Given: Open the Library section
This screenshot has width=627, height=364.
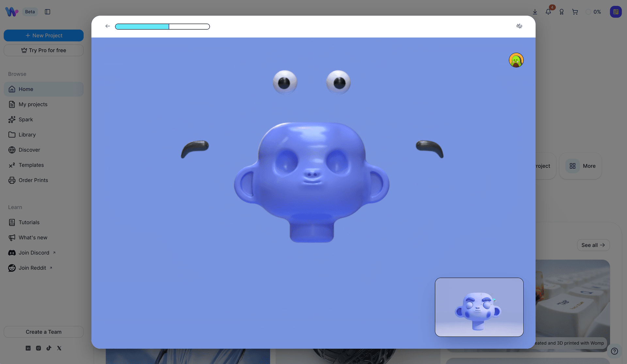Looking at the screenshot, I should (27, 135).
